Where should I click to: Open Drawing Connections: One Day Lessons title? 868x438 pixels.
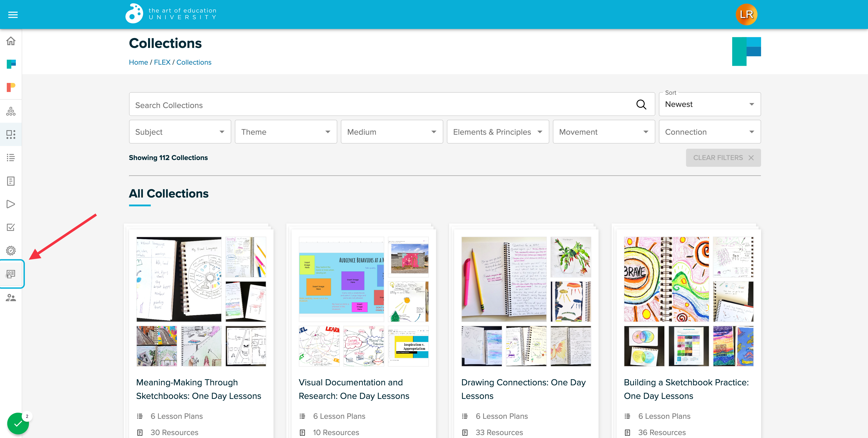click(523, 389)
